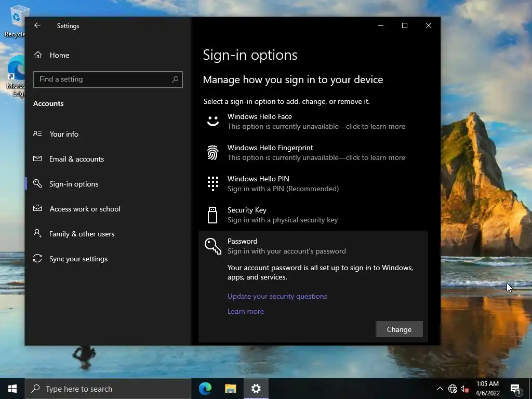Image resolution: width=532 pixels, height=399 pixels.
Task: Click 'Select a sign-in option to add, change, or remove it.'
Action: pos(287,101)
